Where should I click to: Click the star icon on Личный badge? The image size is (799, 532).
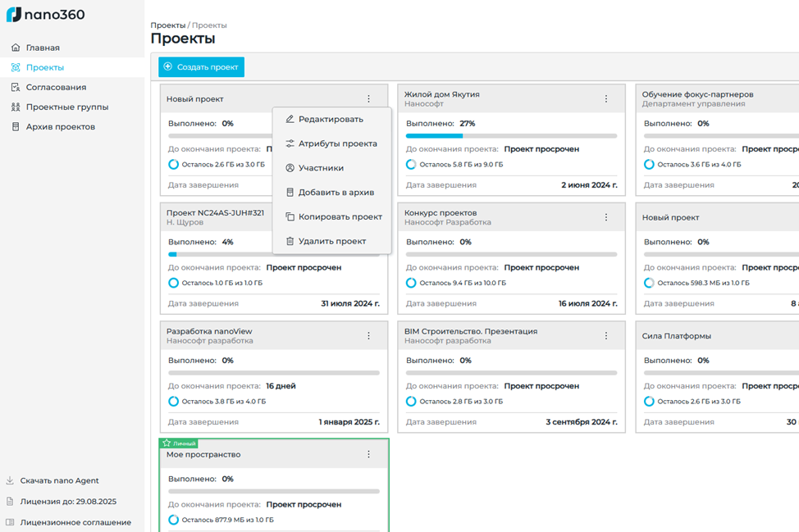pyautogui.click(x=167, y=443)
